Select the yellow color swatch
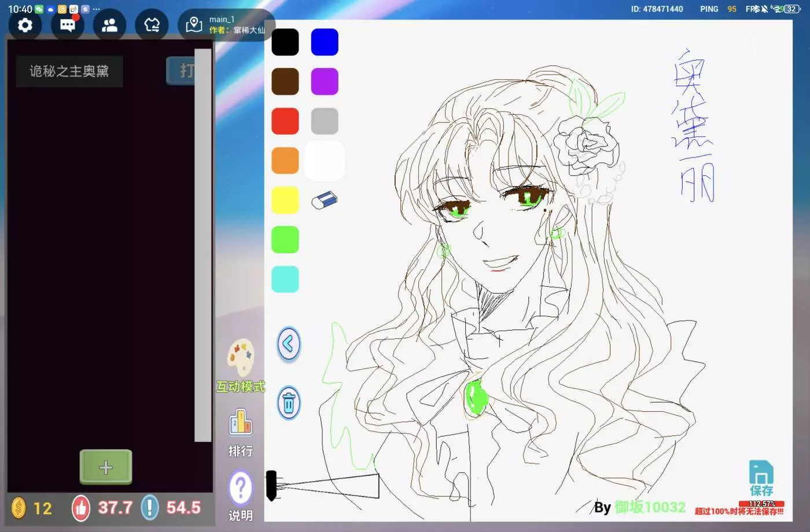Image resolution: width=810 pixels, height=532 pixels. (285, 200)
